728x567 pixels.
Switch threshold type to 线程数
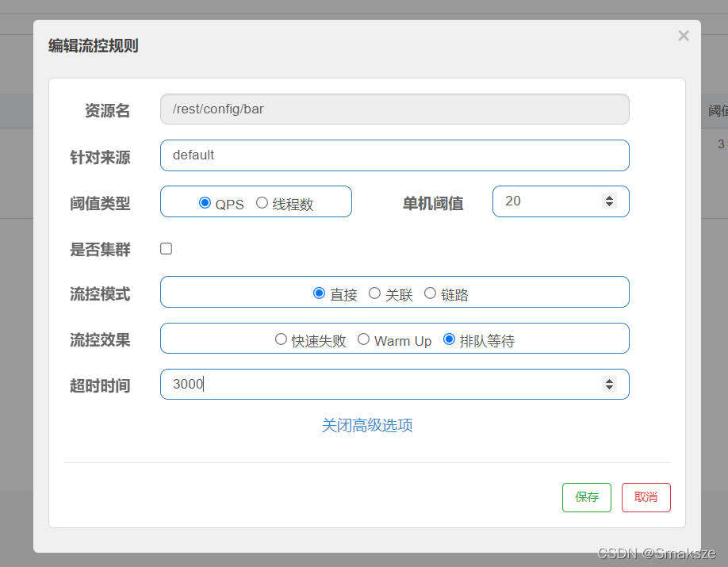pos(262,204)
